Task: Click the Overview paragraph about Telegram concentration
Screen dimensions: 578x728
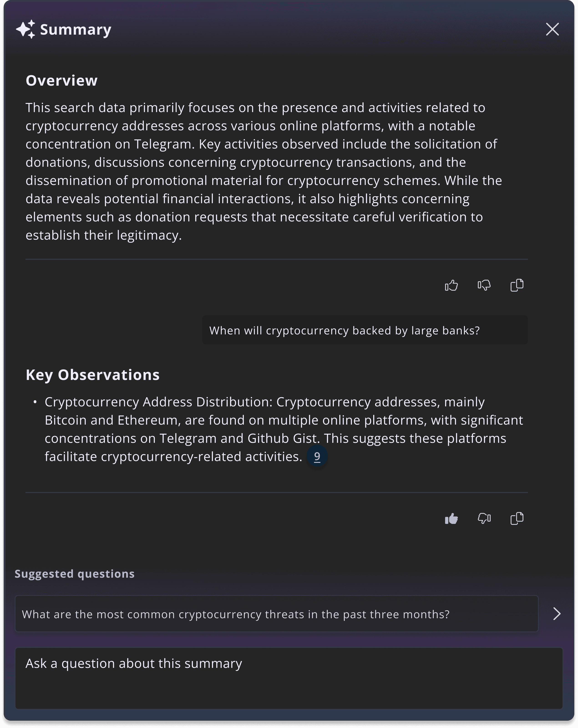Action: 264,172
